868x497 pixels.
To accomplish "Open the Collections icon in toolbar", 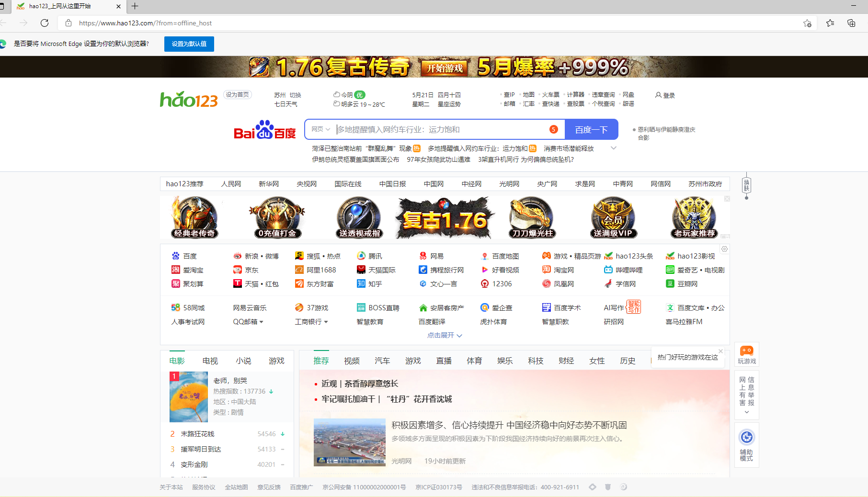I will pos(851,23).
